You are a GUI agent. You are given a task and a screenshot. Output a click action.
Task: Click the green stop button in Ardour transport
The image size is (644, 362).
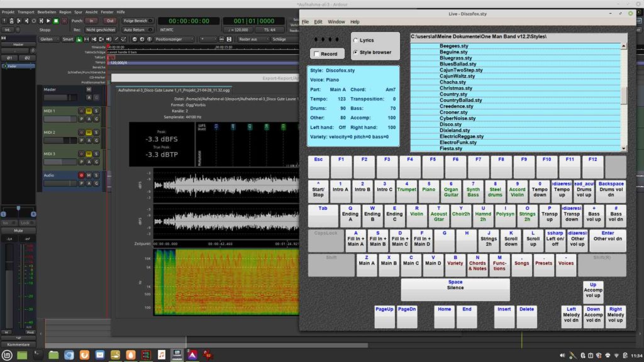(x=56, y=21)
